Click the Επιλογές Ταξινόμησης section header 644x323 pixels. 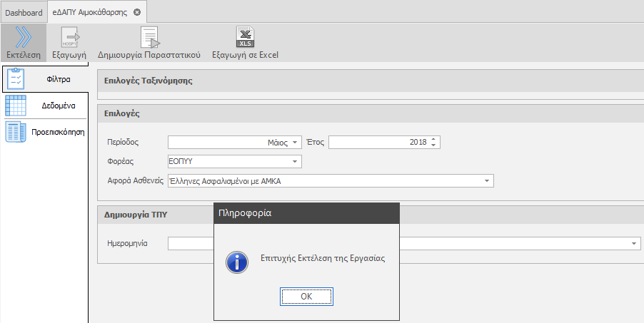coord(149,81)
